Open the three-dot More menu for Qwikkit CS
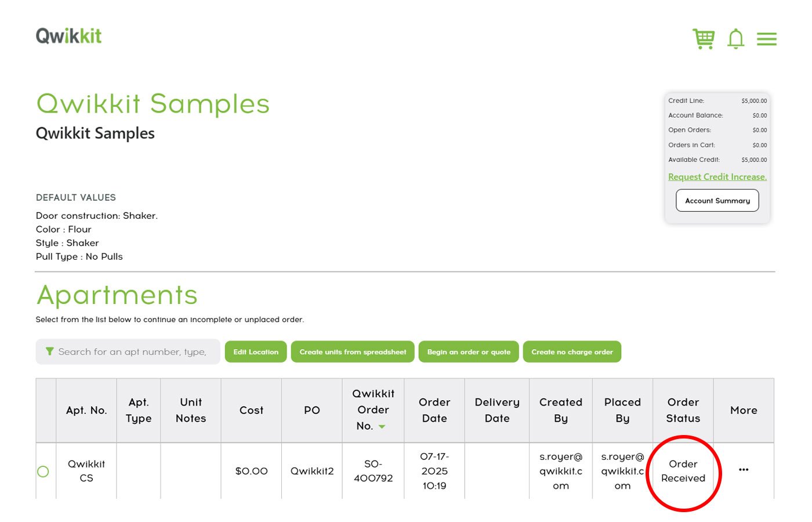 pyautogui.click(x=744, y=470)
